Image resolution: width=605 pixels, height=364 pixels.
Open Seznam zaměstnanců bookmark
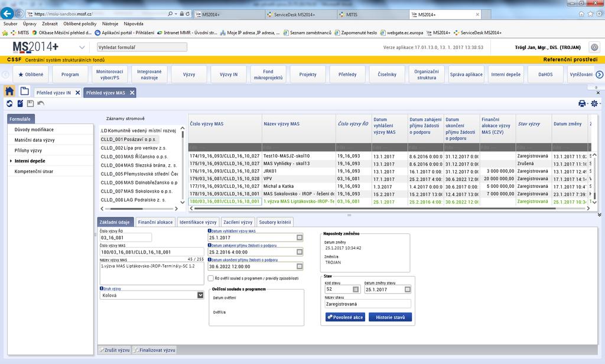pos(307,33)
